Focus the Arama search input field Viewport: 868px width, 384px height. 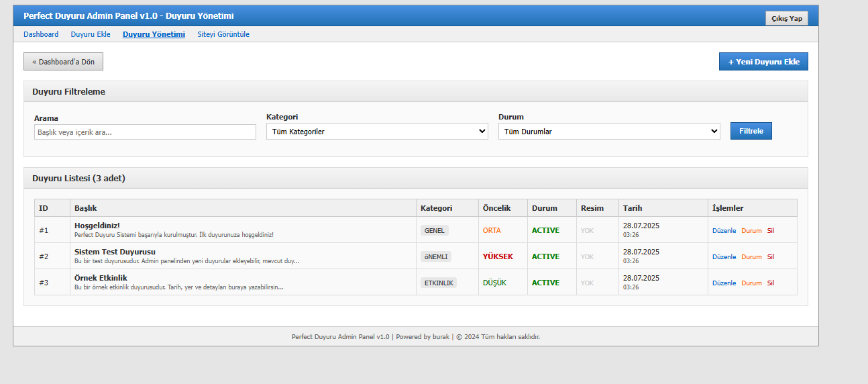145,132
